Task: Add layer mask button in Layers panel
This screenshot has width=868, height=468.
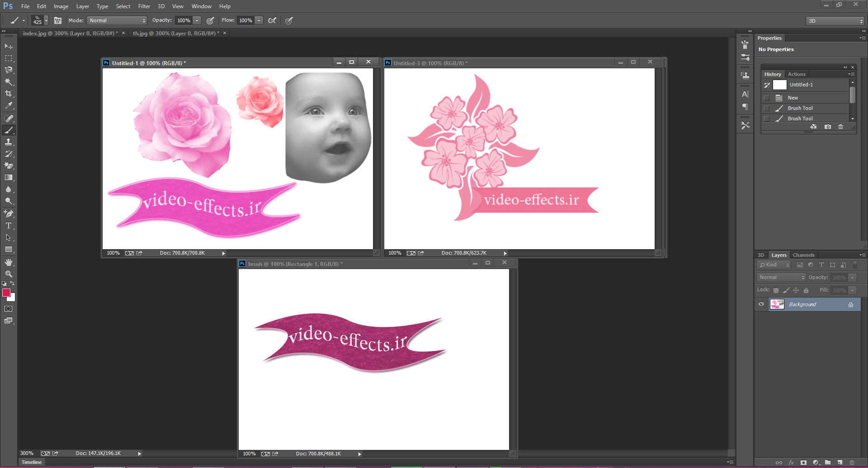Action: [x=803, y=463]
